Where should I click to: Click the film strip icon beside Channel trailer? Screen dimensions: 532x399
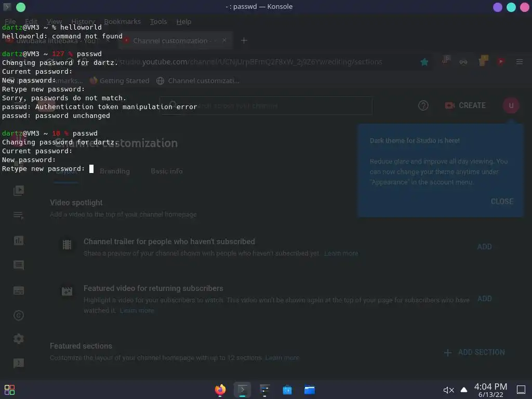[67, 245]
